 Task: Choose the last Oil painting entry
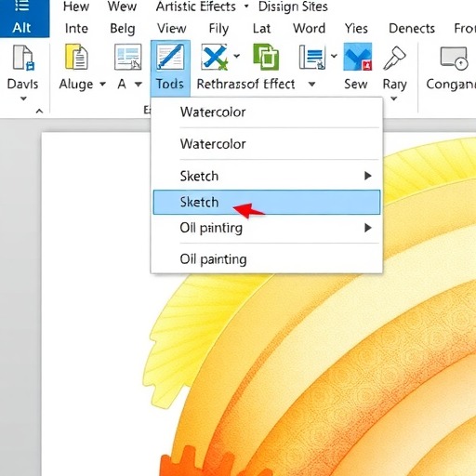(x=267, y=259)
